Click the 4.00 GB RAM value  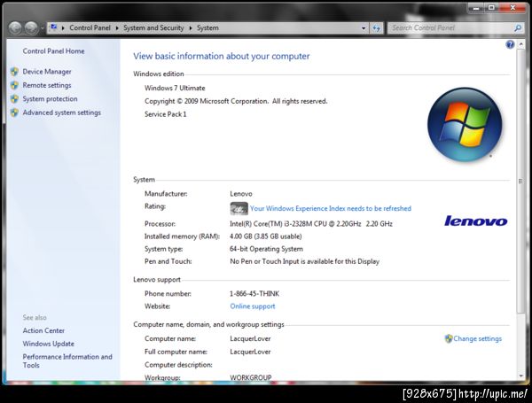pos(266,236)
